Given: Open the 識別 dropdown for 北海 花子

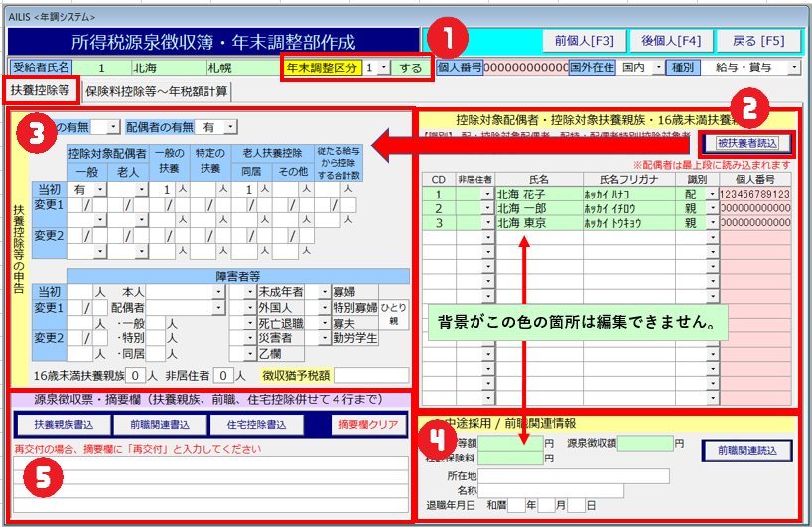Looking at the screenshot, I should pos(711,195).
